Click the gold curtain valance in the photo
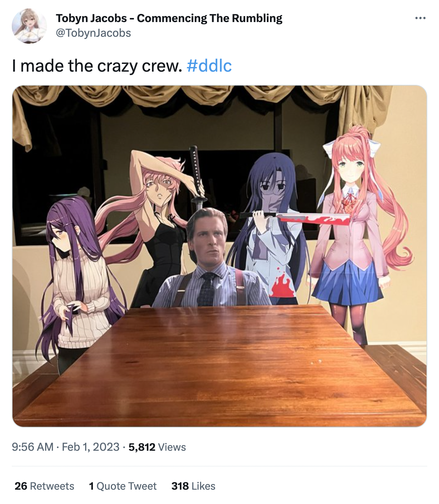The height and width of the screenshot is (504, 439). coord(206,96)
